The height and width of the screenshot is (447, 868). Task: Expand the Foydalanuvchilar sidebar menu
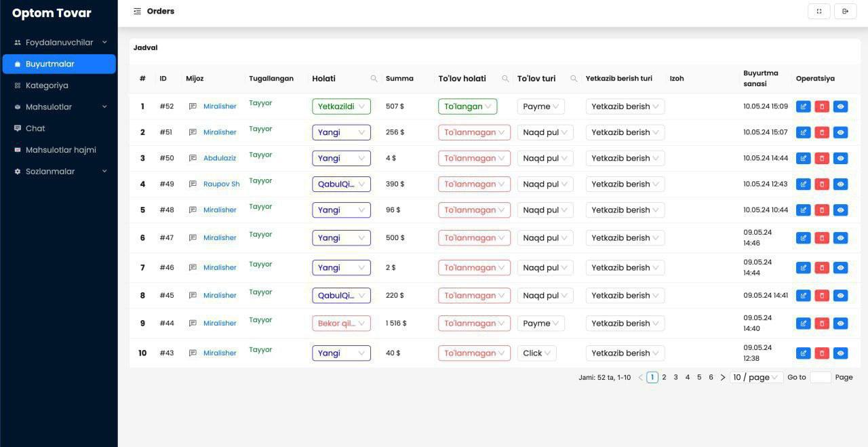[59, 43]
